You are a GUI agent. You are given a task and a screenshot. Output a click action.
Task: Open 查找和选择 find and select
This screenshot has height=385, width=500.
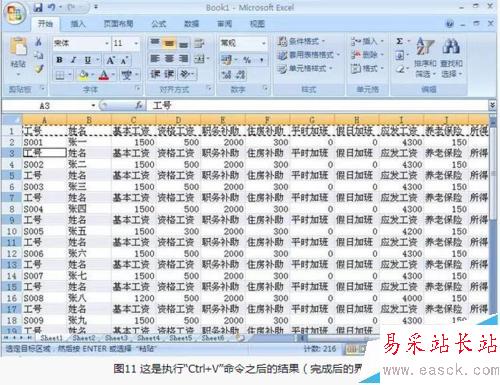coord(451,58)
